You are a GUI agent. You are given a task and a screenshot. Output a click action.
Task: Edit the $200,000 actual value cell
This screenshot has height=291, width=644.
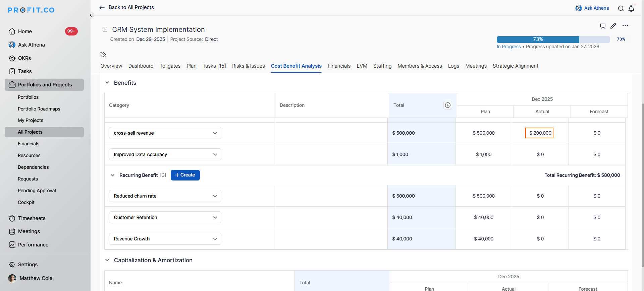point(539,133)
